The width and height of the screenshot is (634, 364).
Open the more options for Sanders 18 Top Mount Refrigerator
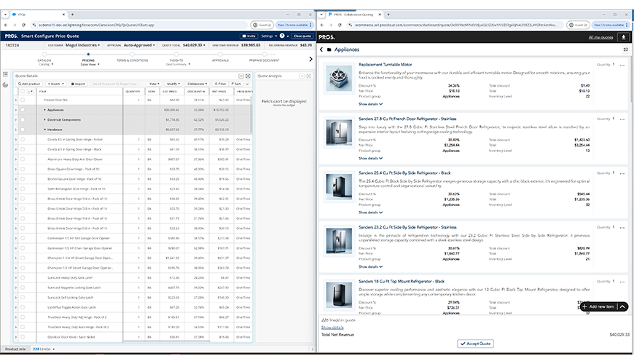(x=622, y=281)
